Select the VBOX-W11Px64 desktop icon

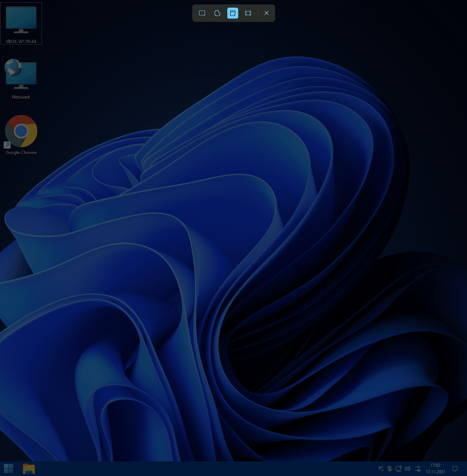[x=21, y=24]
